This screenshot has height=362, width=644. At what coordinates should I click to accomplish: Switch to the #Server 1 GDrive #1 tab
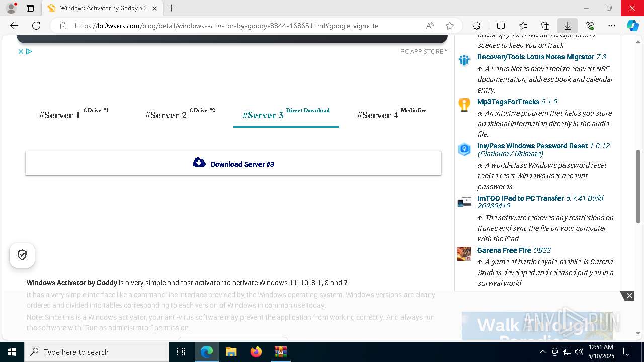coord(74,114)
